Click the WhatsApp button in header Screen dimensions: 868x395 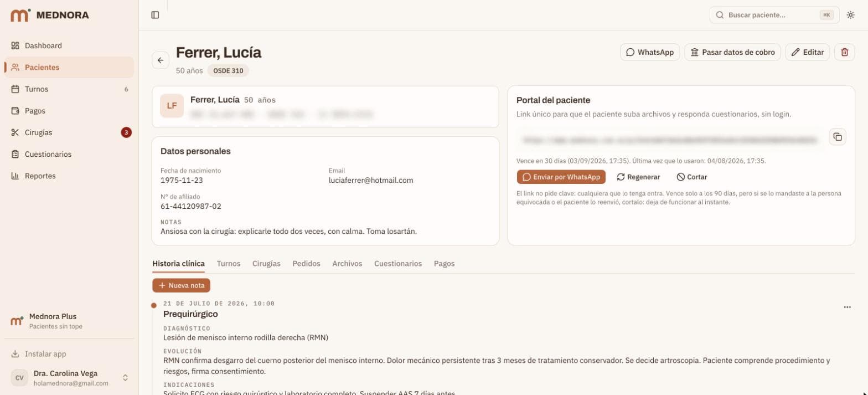pos(650,52)
